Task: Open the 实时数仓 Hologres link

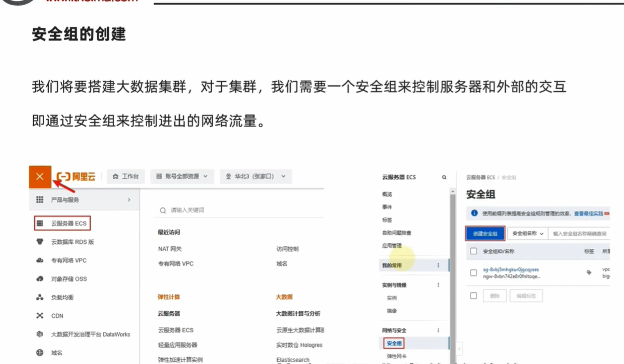Action: (x=299, y=345)
